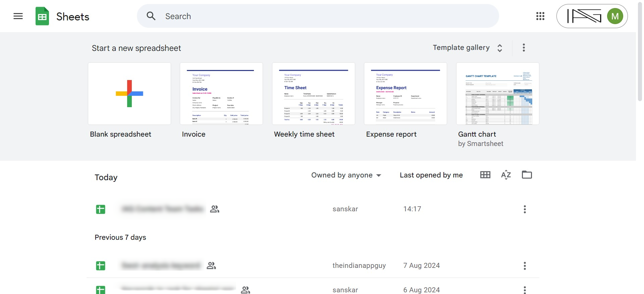
Task: Click the Weekly time sheet label
Action: pyautogui.click(x=304, y=134)
